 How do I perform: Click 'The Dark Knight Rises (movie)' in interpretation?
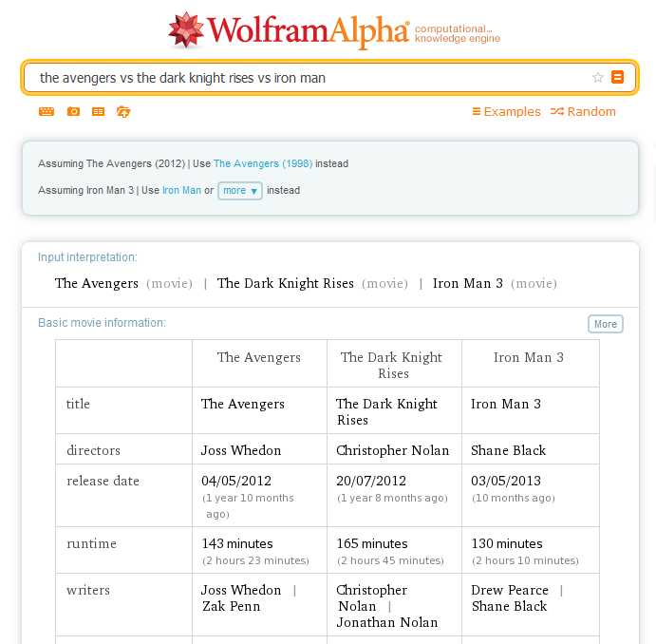pyautogui.click(x=312, y=284)
